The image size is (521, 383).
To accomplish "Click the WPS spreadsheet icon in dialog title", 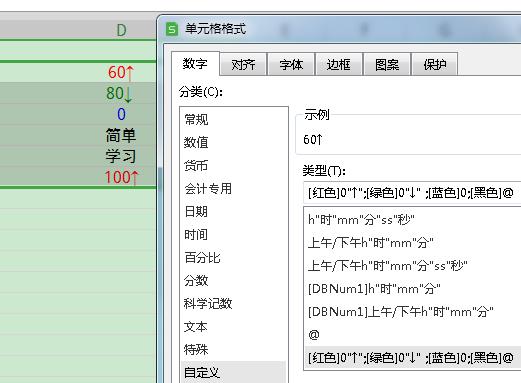I will pos(172,29).
